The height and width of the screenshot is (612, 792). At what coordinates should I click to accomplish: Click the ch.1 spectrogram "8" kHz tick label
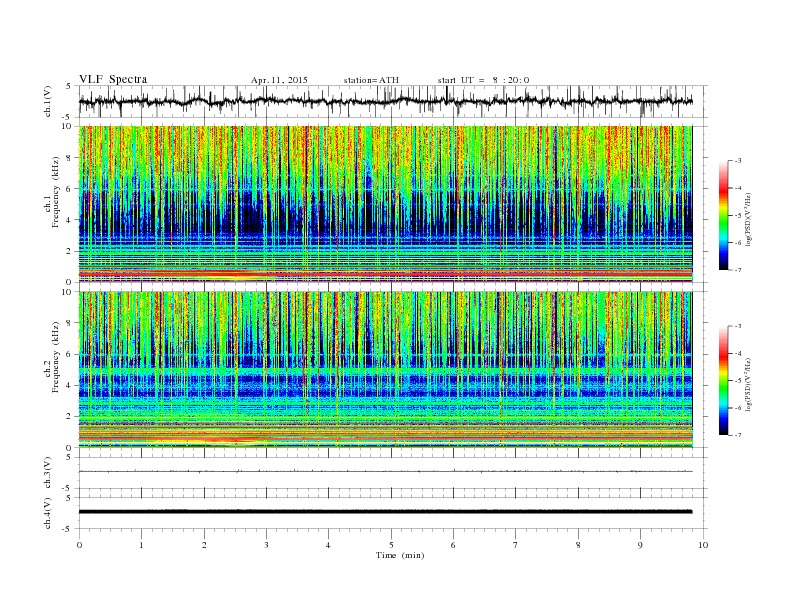click(70, 158)
